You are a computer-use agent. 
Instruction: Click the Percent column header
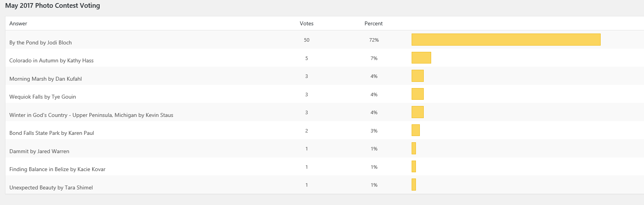point(373,23)
